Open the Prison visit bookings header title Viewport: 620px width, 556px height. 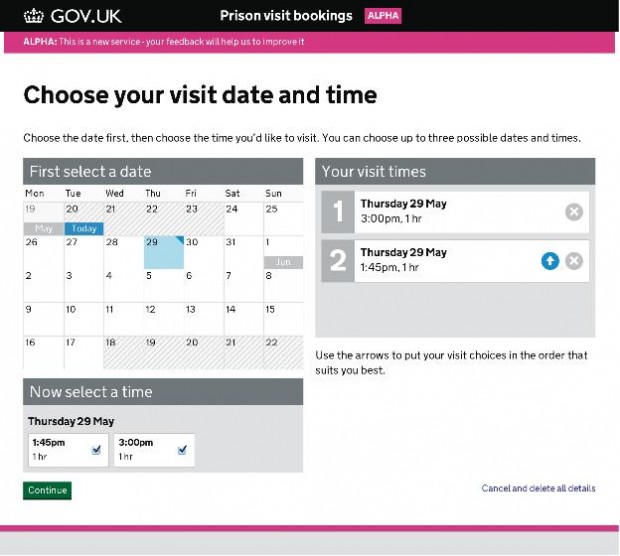[x=286, y=16]
